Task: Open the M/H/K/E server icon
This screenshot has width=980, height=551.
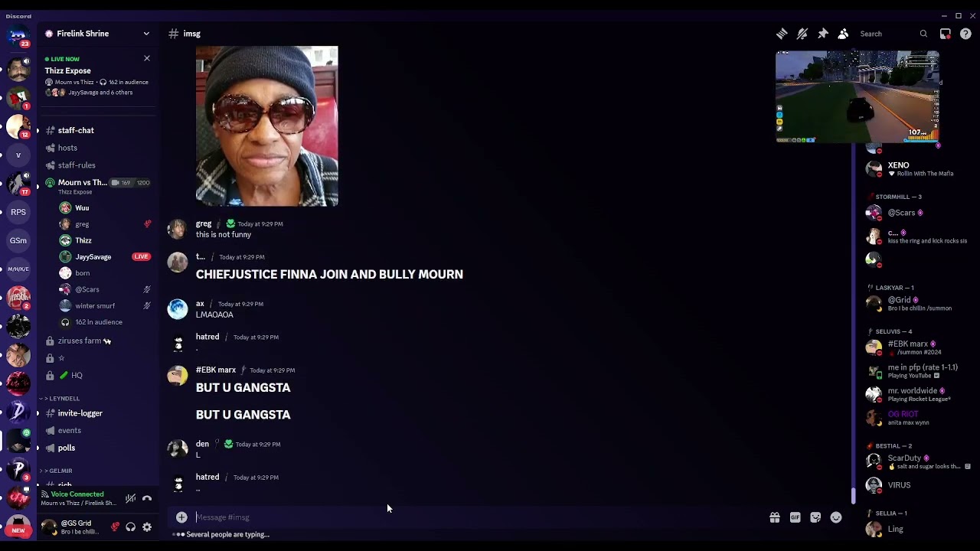Action: click(18, 269)
